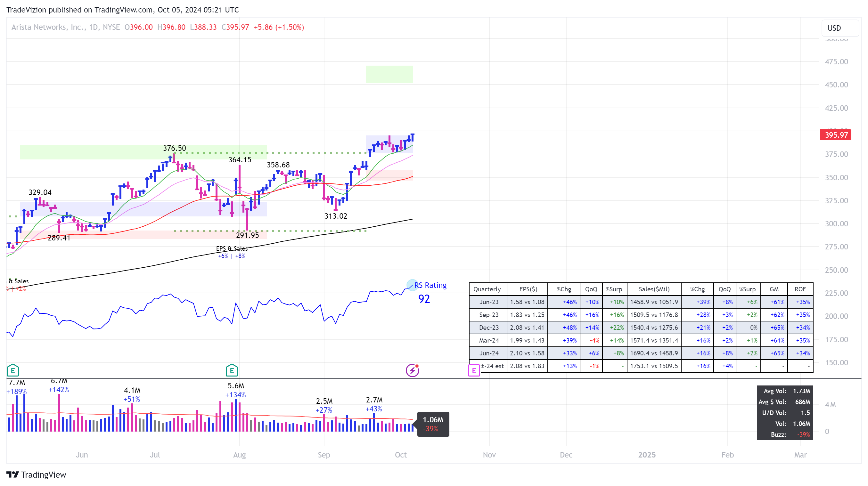The image size is (868, 486).
Task: Click the GM column header
Action: 774,289
